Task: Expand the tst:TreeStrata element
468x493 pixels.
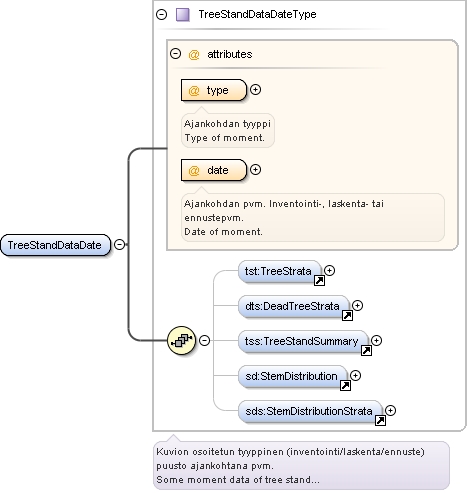Action: (329, 270)
